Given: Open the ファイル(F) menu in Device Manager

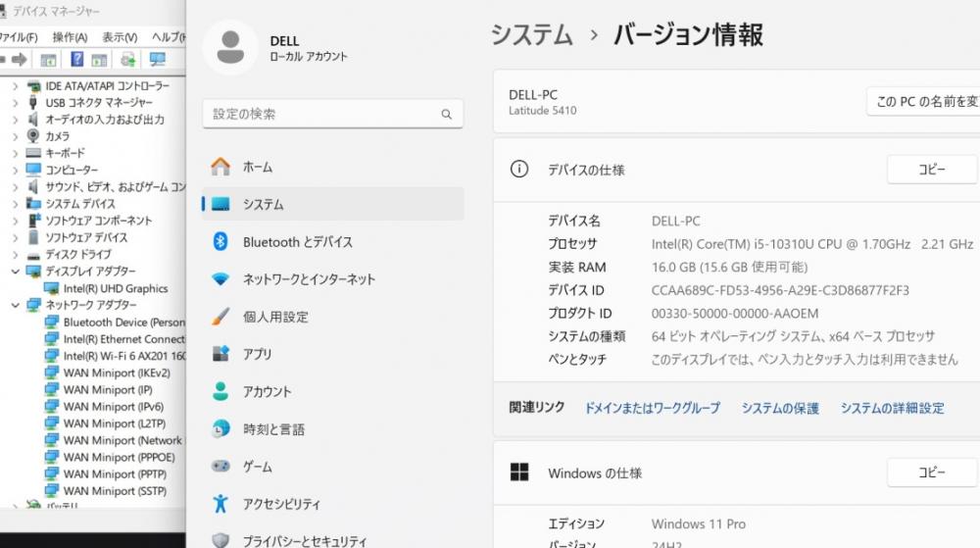Looking at the screenshot, I should pyautogui.click(x=19, y=37).
